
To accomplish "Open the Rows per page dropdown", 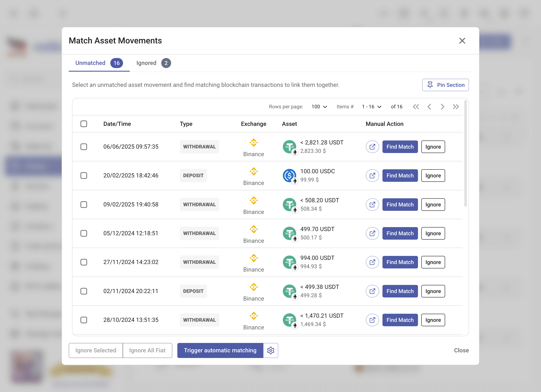I will pos(319,106).
